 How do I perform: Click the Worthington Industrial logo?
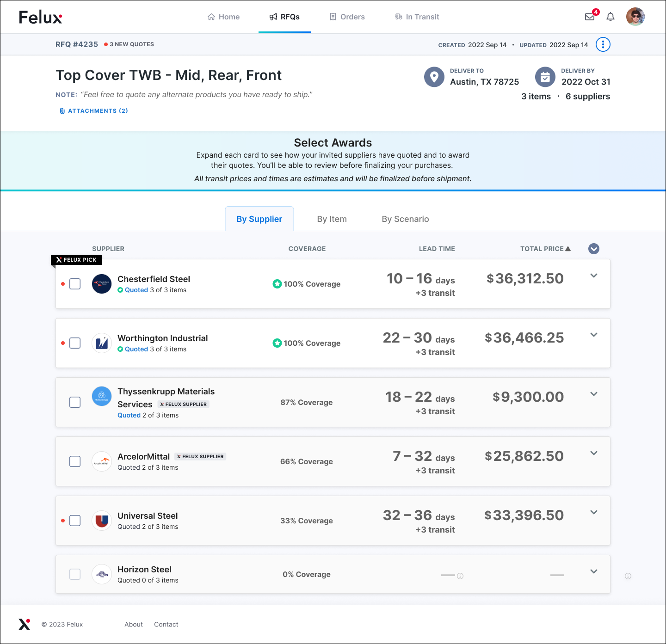click(x=102, y=343)
